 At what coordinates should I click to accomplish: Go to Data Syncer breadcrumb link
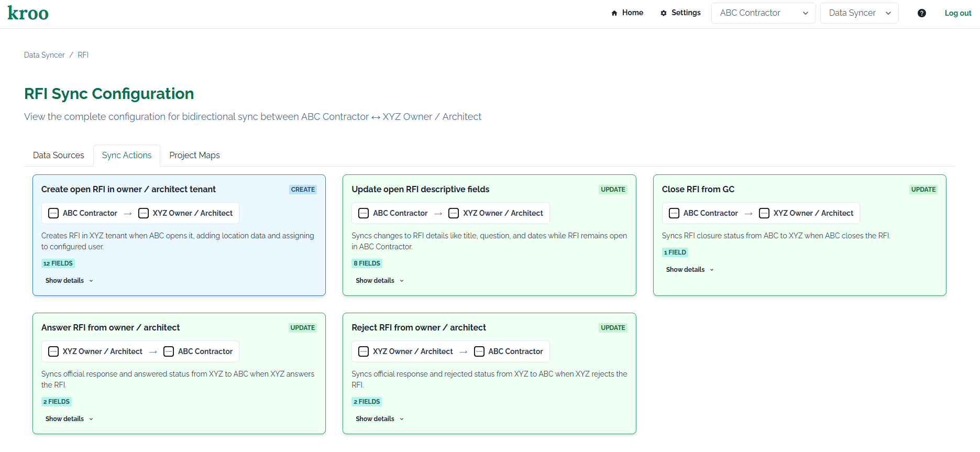click(x=45, y=55)
